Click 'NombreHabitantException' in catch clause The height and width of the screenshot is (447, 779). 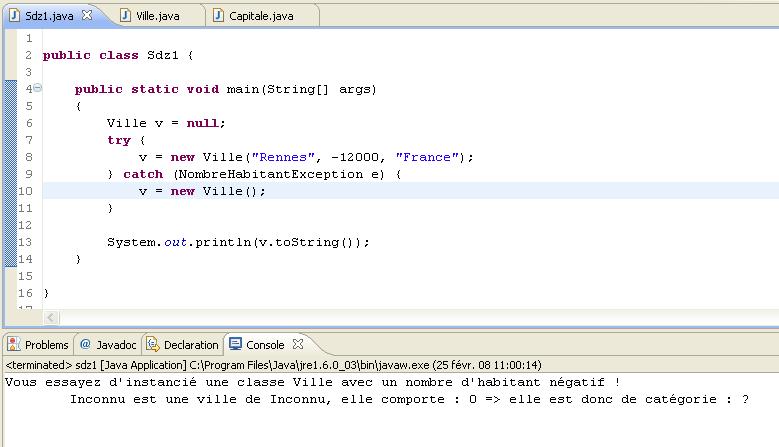click(271, 174)
